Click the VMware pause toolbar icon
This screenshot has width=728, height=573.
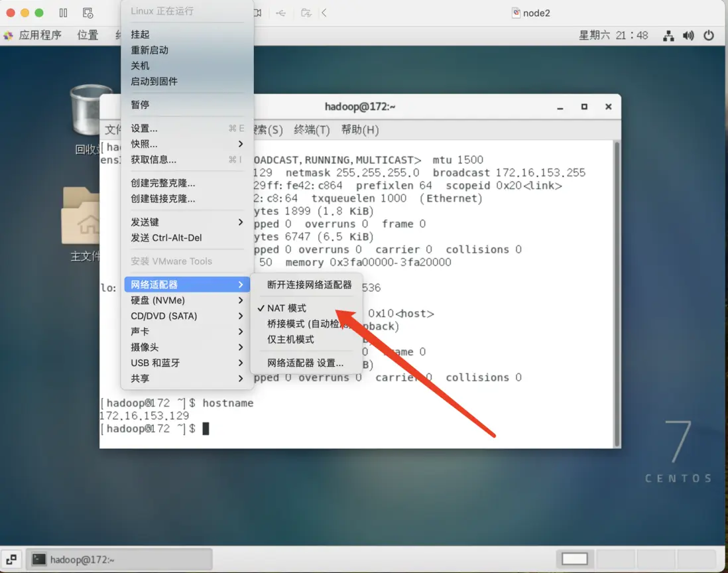63,13
